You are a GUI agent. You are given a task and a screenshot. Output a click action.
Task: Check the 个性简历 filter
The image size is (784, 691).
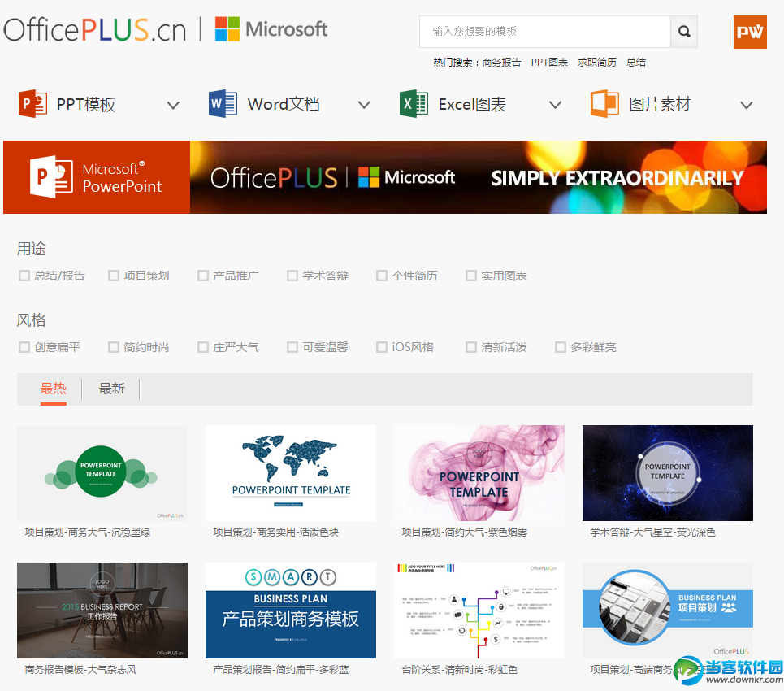382,276
